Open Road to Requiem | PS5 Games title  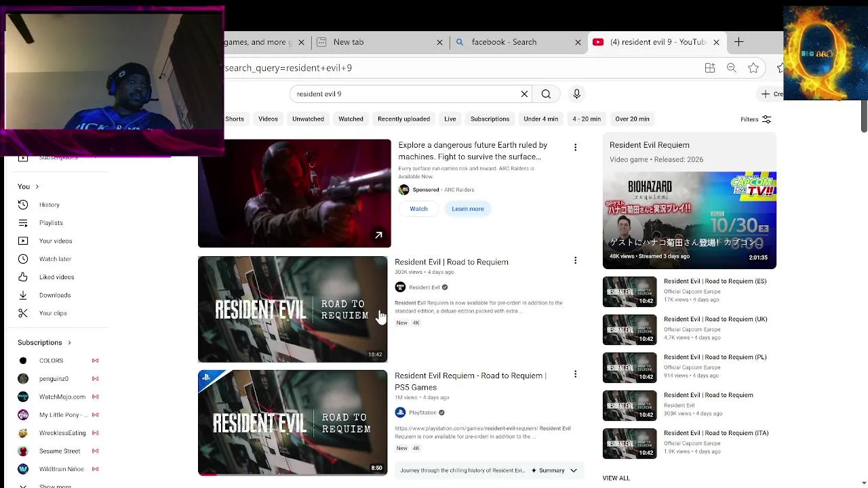tap(471, 382)
